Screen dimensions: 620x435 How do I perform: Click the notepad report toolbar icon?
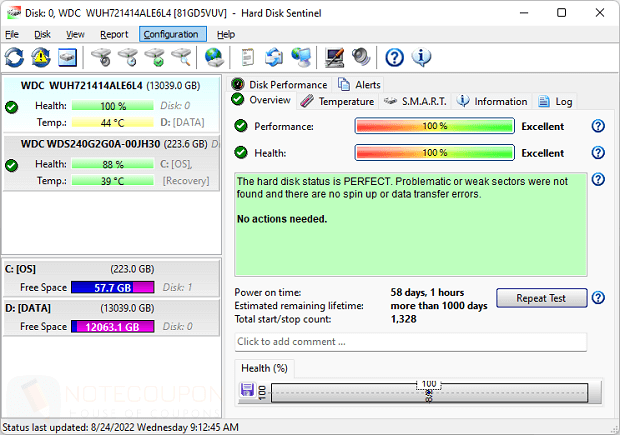[248, 57]
